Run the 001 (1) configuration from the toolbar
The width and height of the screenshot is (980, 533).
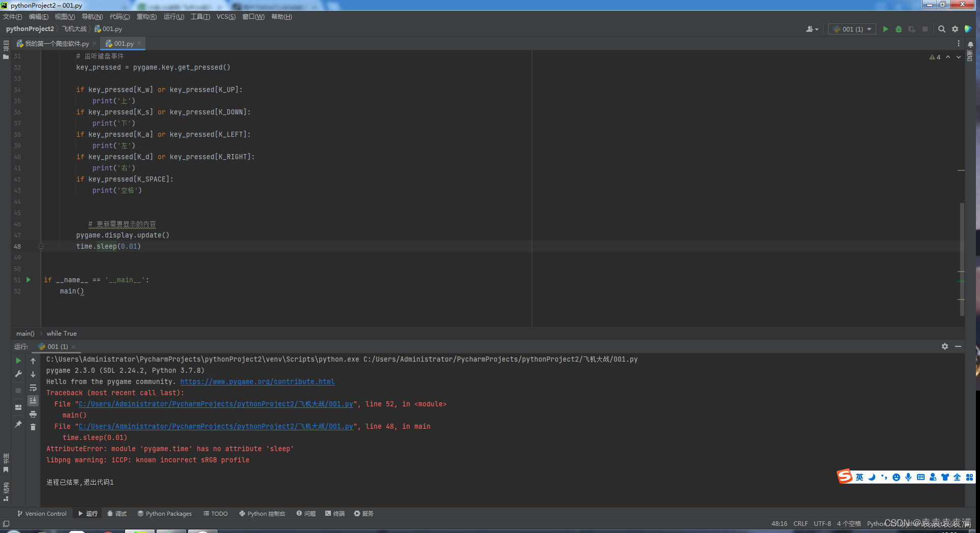(x=885, y=29)
